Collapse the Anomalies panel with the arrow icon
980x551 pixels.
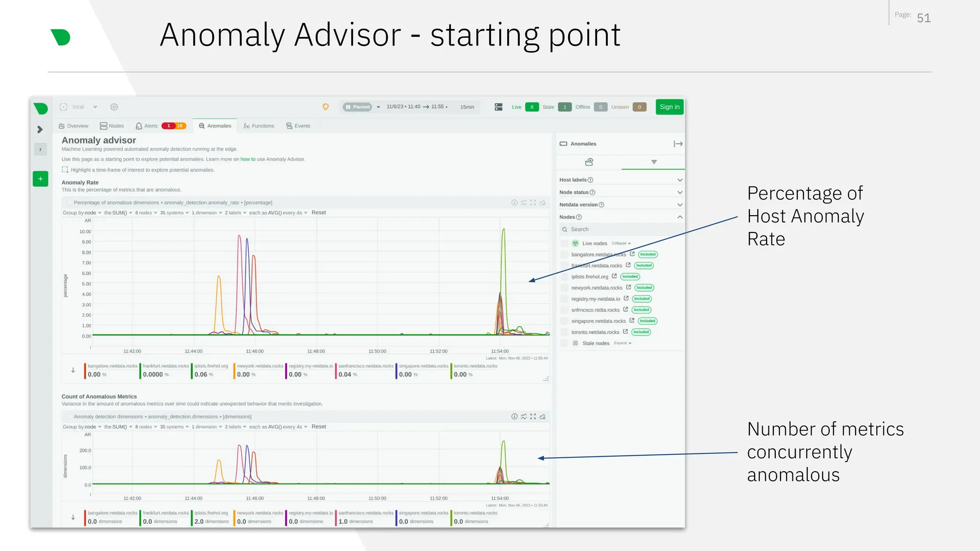click(x=678, y=144)
